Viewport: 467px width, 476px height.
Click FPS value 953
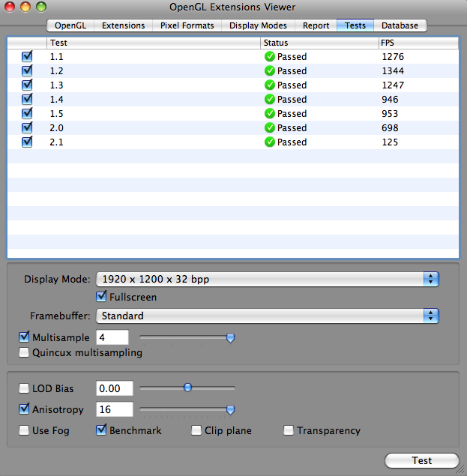click(390, 114)
